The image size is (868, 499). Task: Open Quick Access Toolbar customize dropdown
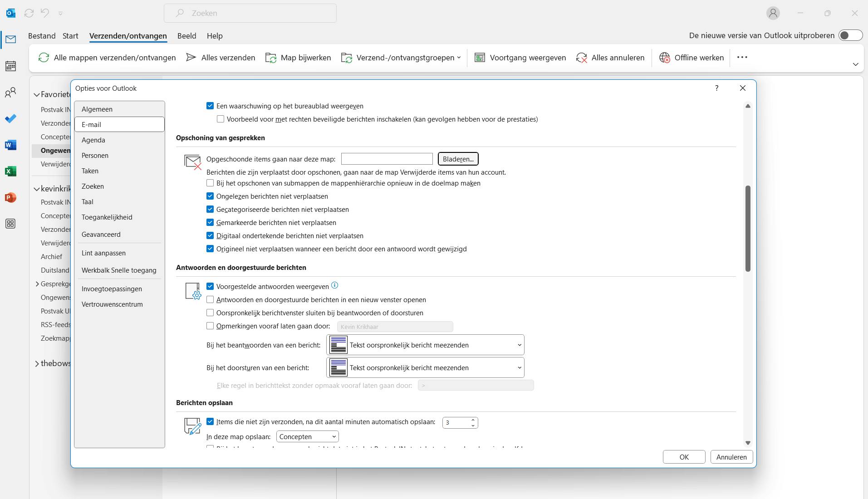tap(60, 13)
